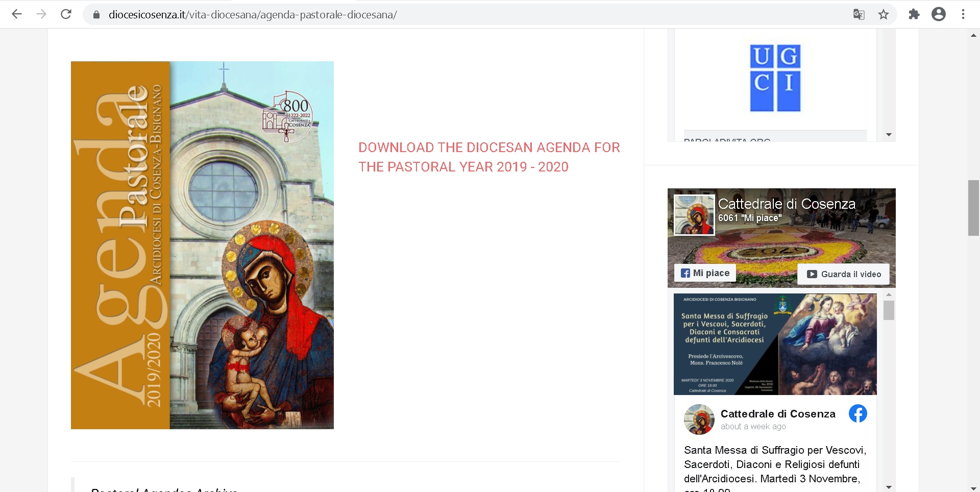Click the UGCI widget scroll down arrow

point(889,135)
